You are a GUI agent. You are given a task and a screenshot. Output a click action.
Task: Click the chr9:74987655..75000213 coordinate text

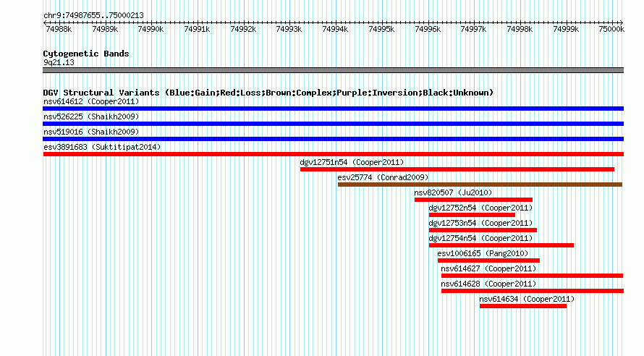coord(93,15)
